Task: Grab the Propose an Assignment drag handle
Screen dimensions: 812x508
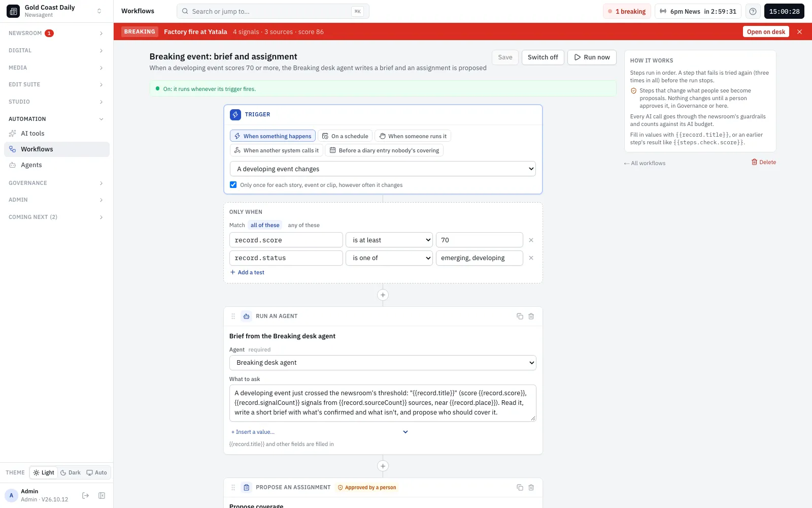Action: coord(233,487)
